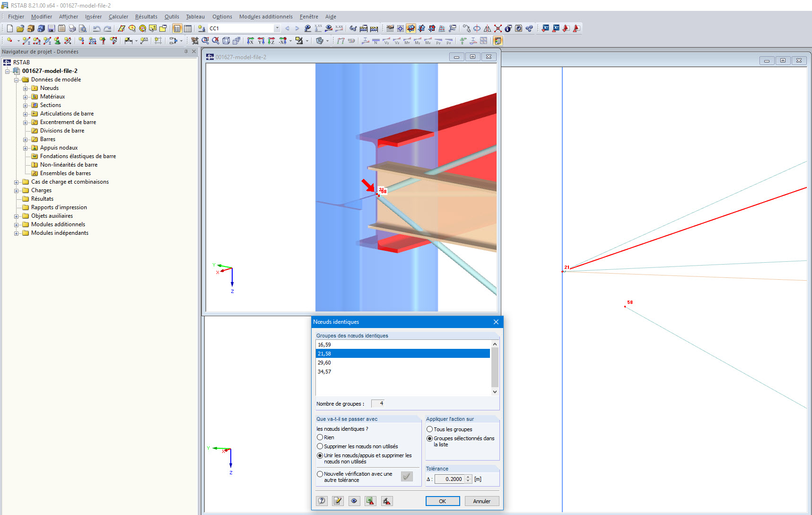Click the zoom window magnifier icon
Image resolution: width=812 pixels, height=515 pixels.
coord(205,41)
